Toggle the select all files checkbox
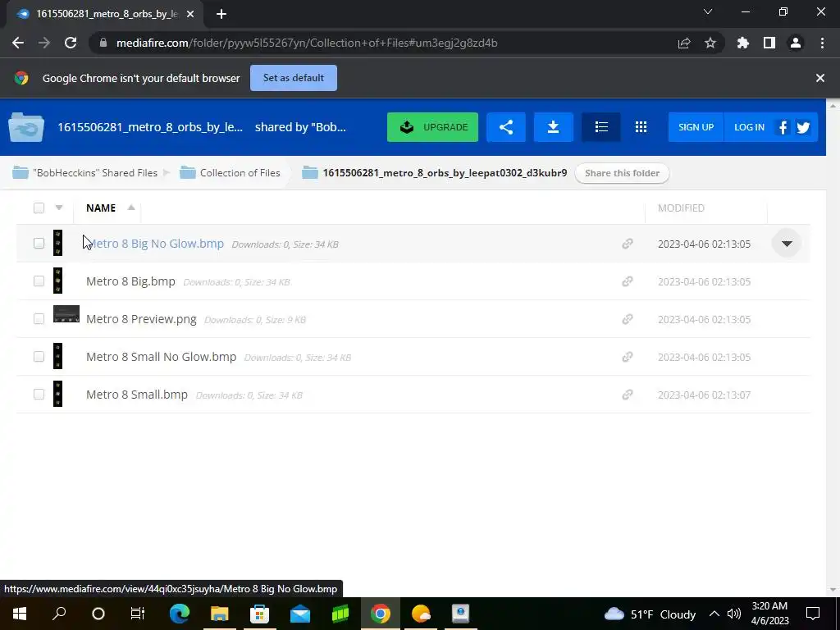The height and width of the screenshot is (630, 840). pyautogui.click(x=39, y=208)
